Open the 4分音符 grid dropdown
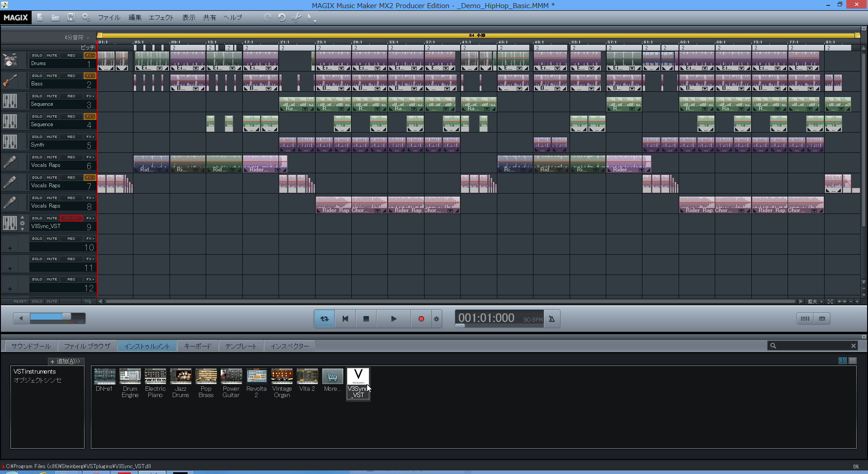The image size is (868, 474). (x=77, y=38)
